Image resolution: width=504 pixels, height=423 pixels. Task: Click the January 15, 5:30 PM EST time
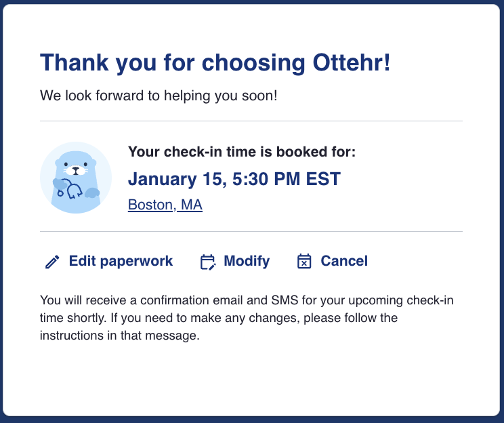pyautogui.click(x=234, y=179)
